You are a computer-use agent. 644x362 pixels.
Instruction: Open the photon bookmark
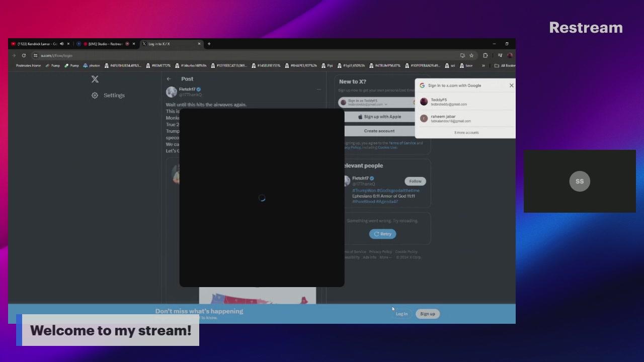tap(92, 65)
